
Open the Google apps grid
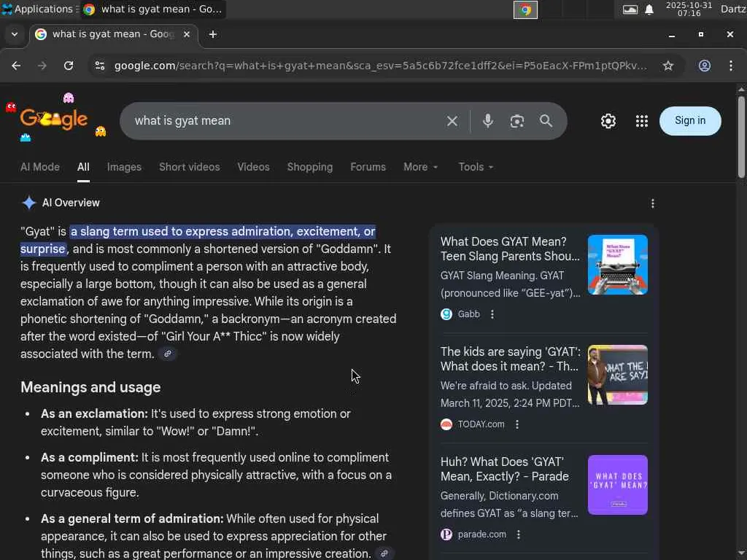tap(642, 121)
